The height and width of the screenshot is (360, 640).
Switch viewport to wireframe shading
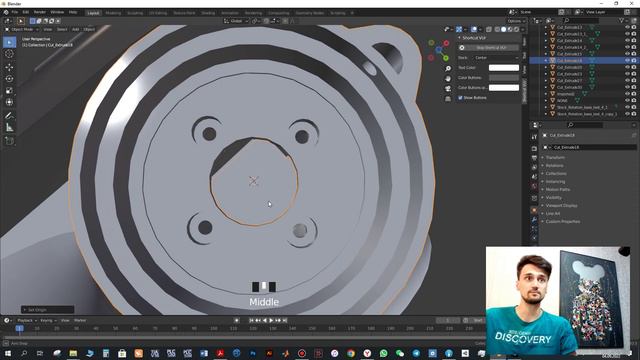tap(497, 29)
